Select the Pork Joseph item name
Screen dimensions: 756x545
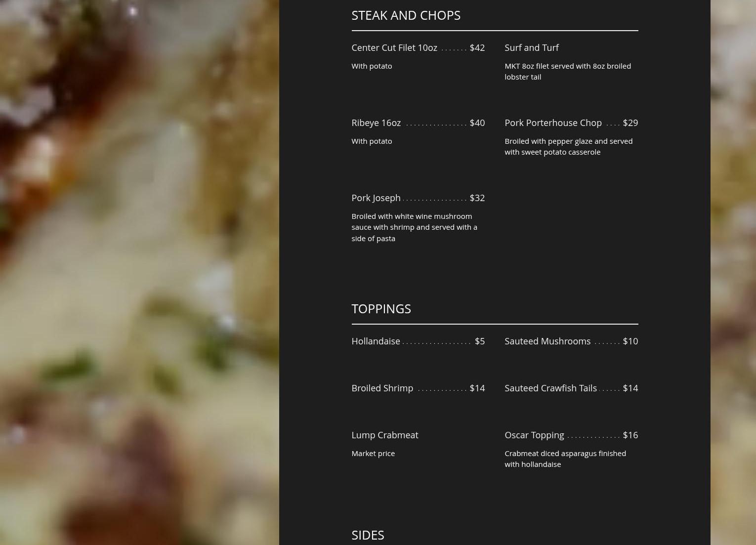click(x=376, y=198)
